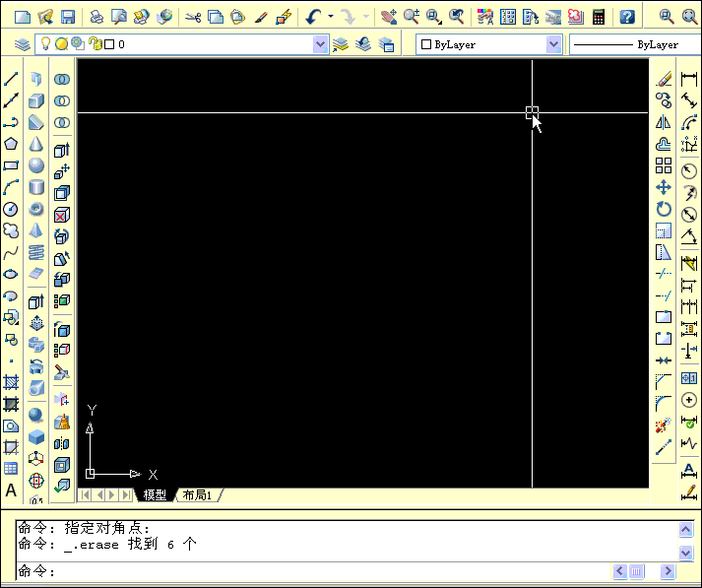This screenshot has height=588, width=702.
Task: Click the Make Object's Layer Current icon
Action: 341,44
